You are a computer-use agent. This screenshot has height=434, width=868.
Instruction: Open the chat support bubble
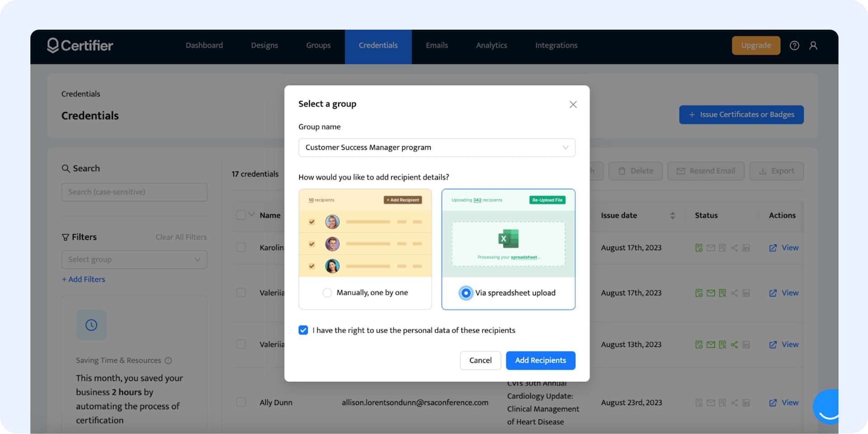827,406
